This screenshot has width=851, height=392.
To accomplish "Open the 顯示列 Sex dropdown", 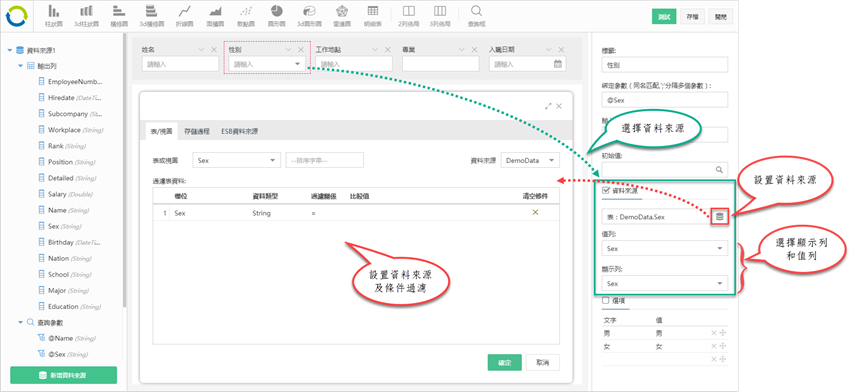I will coord(664,283).
